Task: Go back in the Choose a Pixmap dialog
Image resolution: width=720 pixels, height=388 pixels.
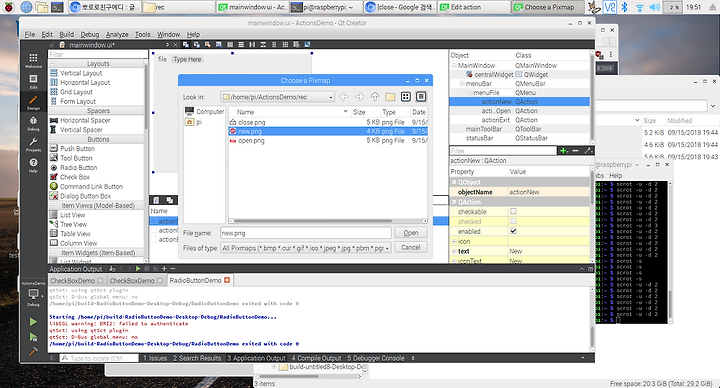Action: pyautogui.click(x=344, y=97)
